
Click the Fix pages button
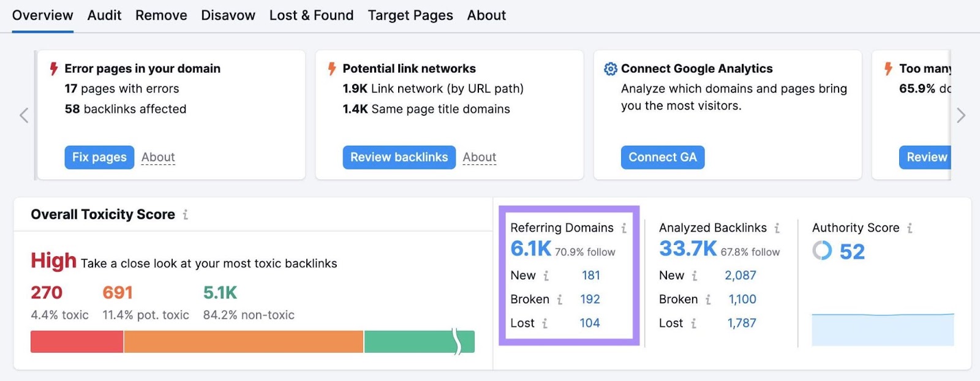99,157
